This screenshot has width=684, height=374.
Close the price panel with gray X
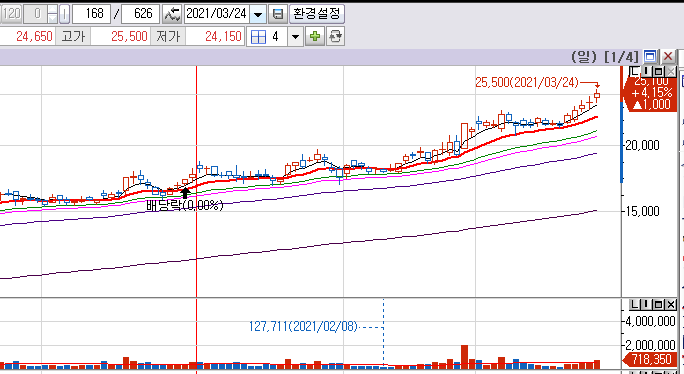(670, 71)
